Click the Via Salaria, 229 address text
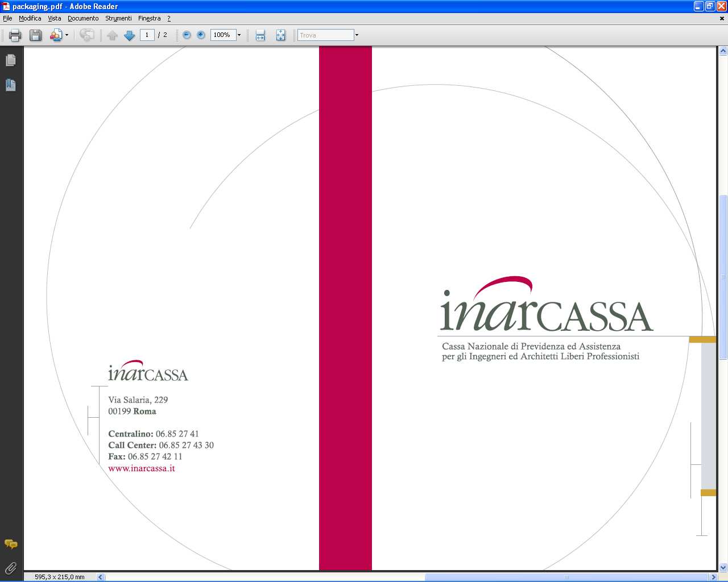 point(138,400)
